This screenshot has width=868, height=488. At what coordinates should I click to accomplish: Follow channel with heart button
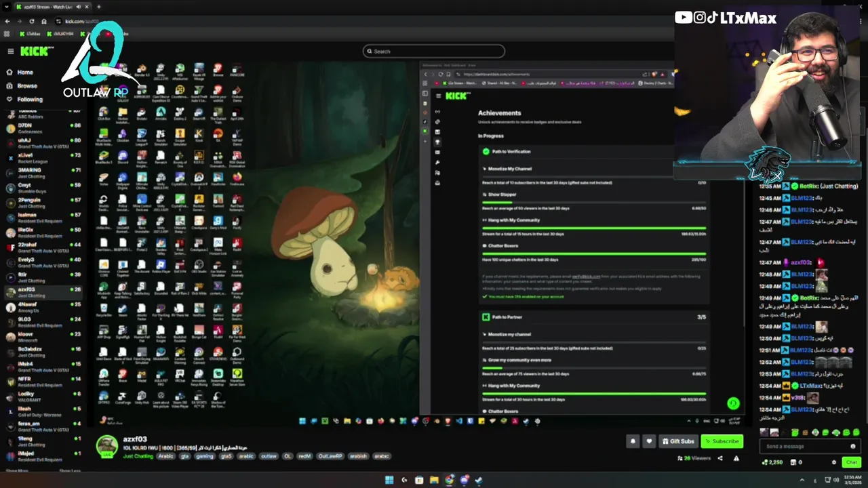pyautogui.click(x=649, y=441)
